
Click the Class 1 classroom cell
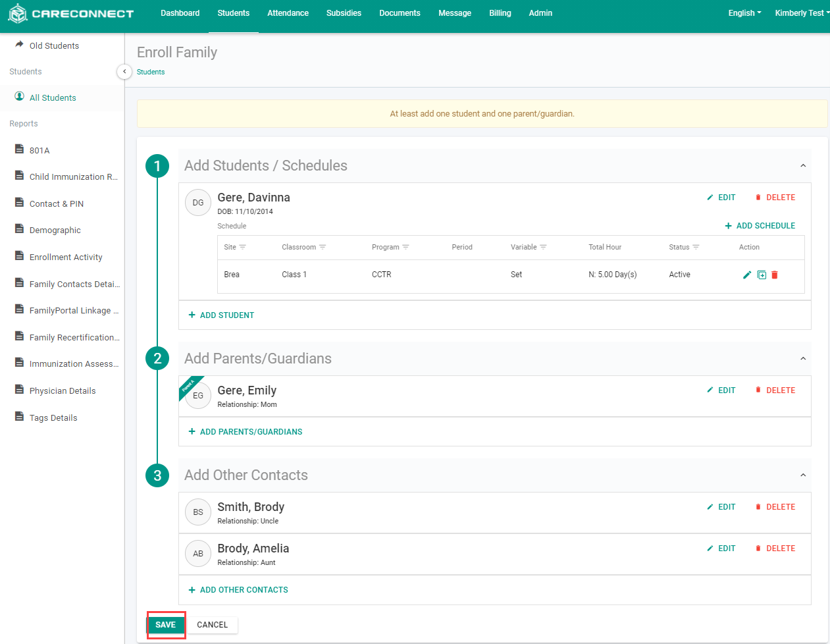pos(294,275)
